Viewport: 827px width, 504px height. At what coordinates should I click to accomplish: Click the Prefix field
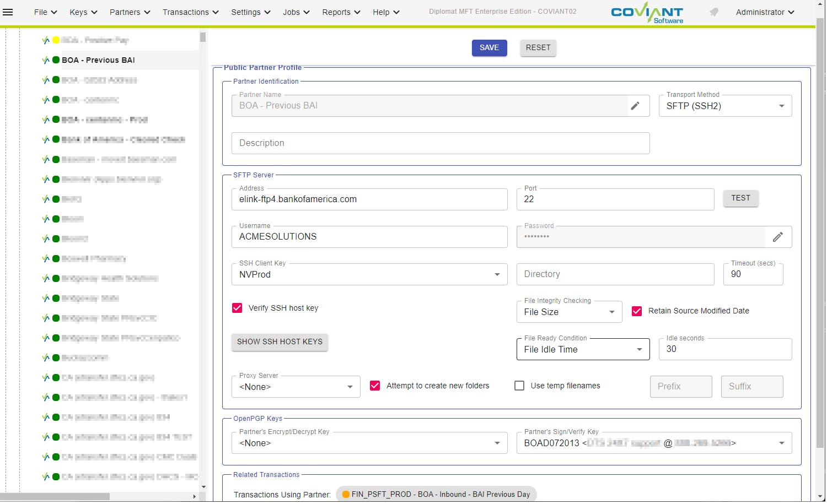681,387
